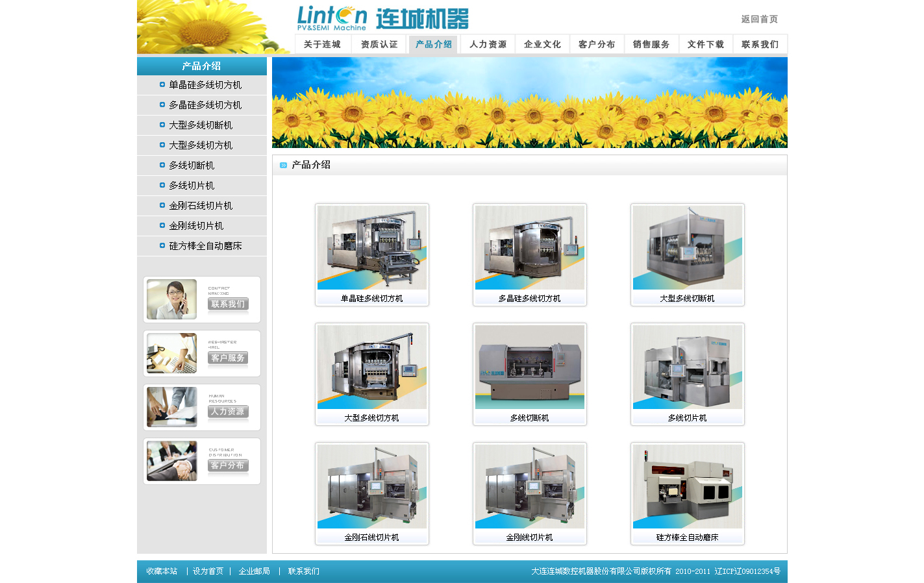
Task: Click bullet icon beside 硅方棒全自动磨床 in sidebar
Action: (x=162, y=245)
